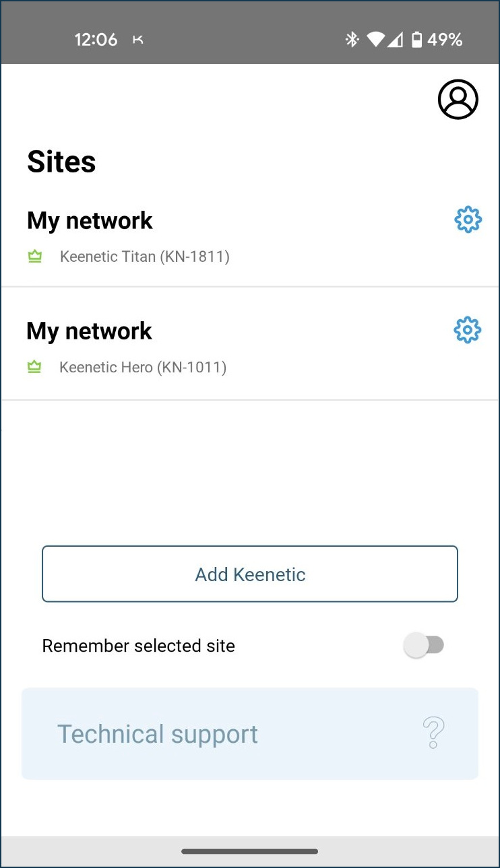The image size is (500, 868).
Task: Tap the Wi-Fi signal status icon
Action: coord(375,40)
